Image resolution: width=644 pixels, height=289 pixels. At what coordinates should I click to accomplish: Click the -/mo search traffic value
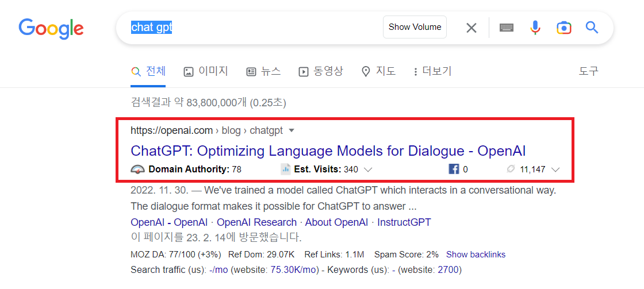point(218,270)
